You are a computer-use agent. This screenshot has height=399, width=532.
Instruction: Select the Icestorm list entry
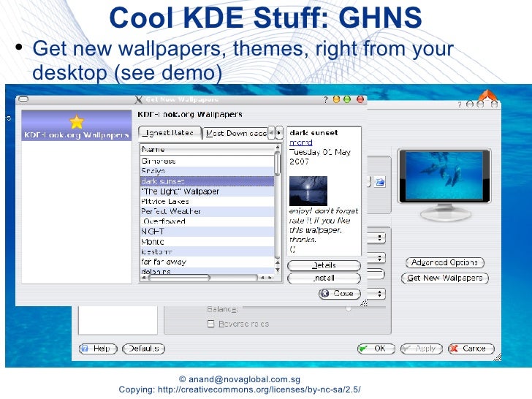click(x=208, y=251)
